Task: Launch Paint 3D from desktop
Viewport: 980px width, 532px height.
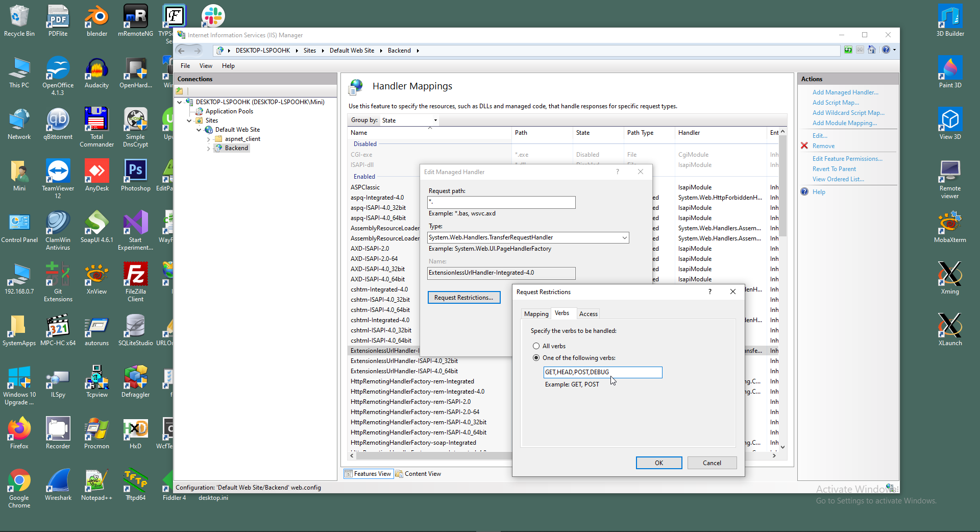Action: [x=950, y=72]
